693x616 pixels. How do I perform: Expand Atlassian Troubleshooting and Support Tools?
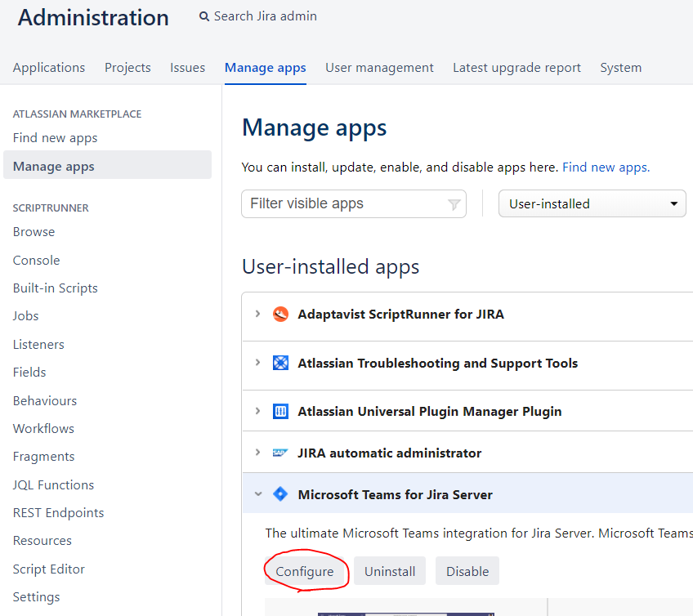257,363
